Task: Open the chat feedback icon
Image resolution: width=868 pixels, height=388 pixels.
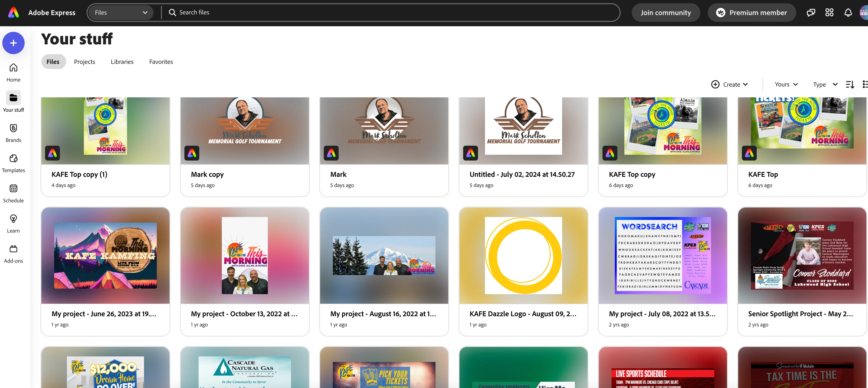Action: pyautogui.click(x=811, y=13)
